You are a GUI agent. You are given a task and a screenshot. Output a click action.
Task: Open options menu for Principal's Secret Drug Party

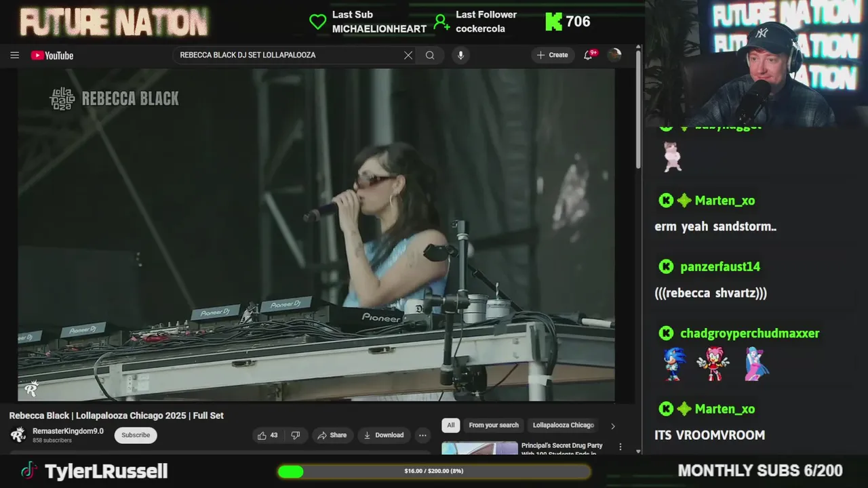(620, 447)
